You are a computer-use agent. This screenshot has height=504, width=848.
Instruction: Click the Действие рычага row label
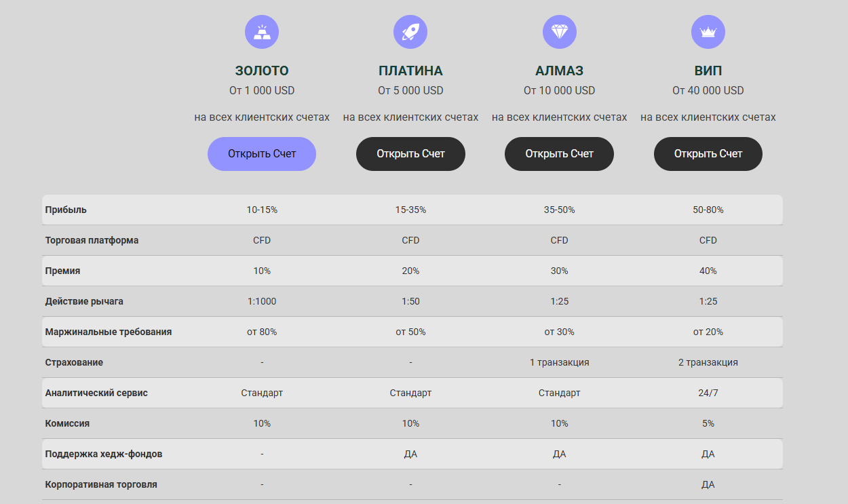click(84, 301)
